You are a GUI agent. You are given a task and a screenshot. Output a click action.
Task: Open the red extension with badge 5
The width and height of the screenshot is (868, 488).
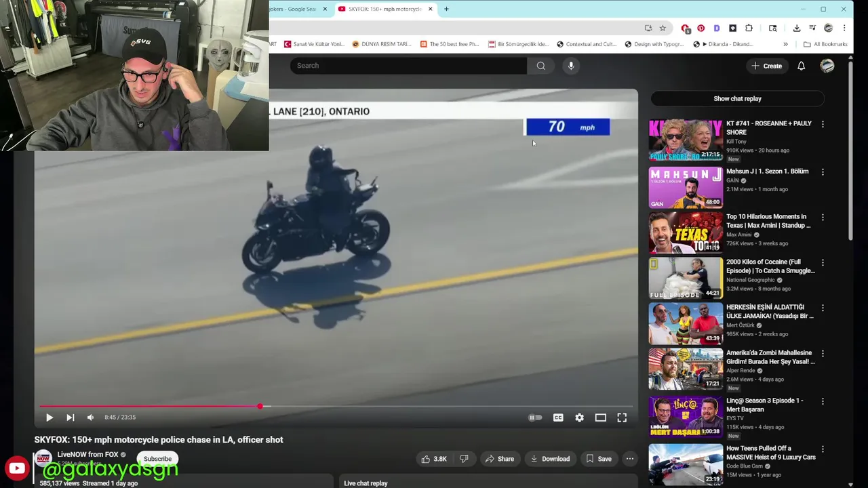coord(686,28)
